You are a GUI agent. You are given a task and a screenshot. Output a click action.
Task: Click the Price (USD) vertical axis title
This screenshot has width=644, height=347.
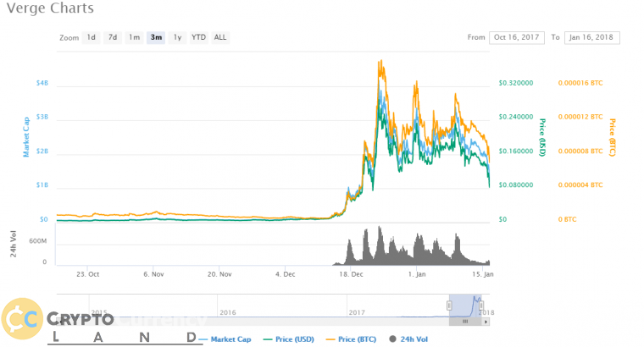[x=542, y=137]
